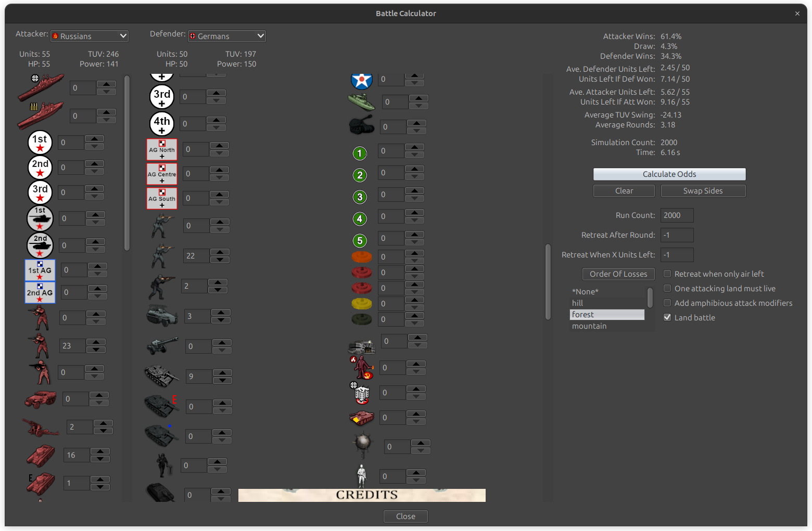Open the Order Of Losses dialog
This screenshot has width=812, height=531.
618,274
